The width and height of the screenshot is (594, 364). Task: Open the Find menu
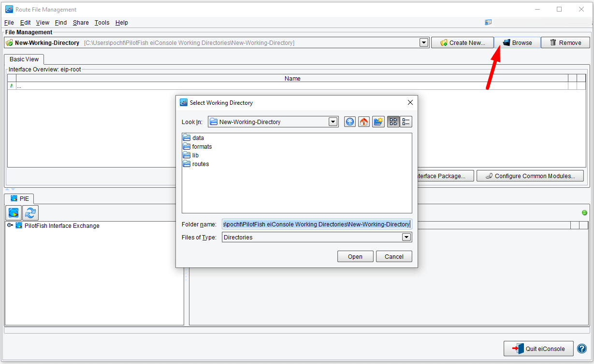pos(61,23)
